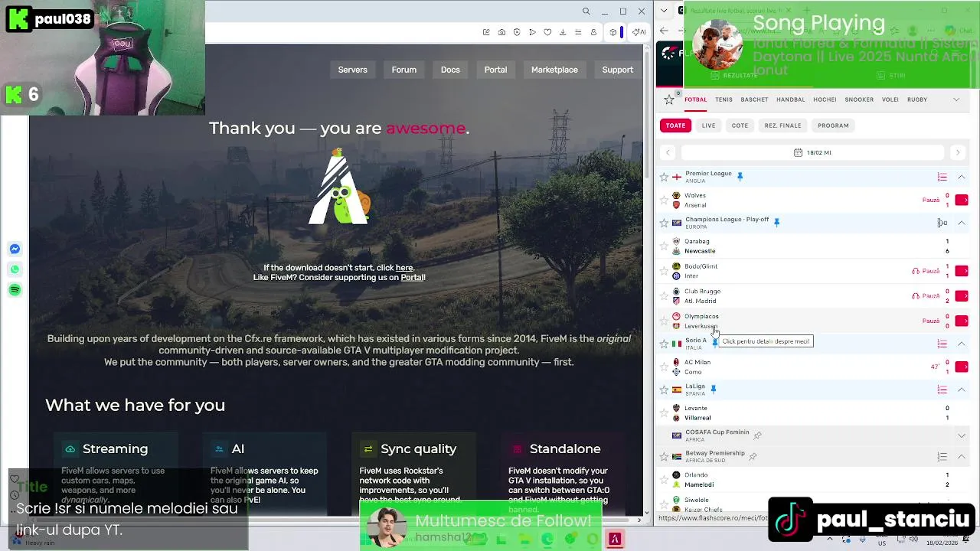Click the calendar icon beside 18/02 MI

798,152
